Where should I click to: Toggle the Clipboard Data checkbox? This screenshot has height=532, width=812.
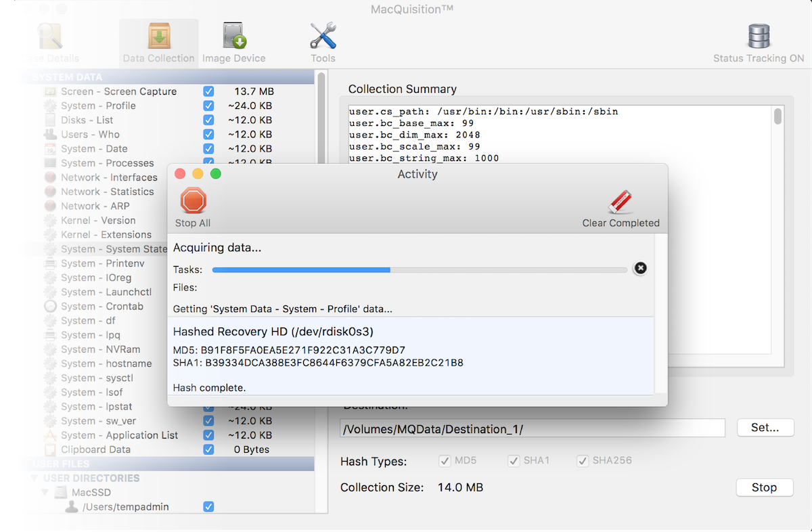pyautogui.click(x=208, y=449)
